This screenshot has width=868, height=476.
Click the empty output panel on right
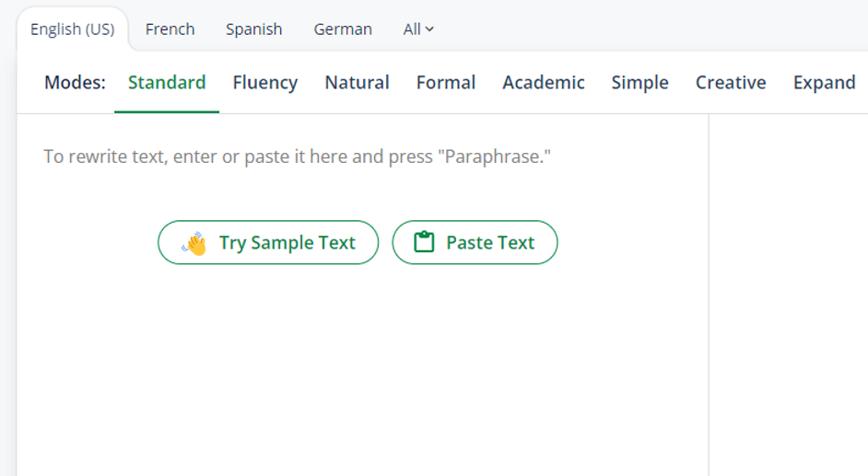(788, 295)
